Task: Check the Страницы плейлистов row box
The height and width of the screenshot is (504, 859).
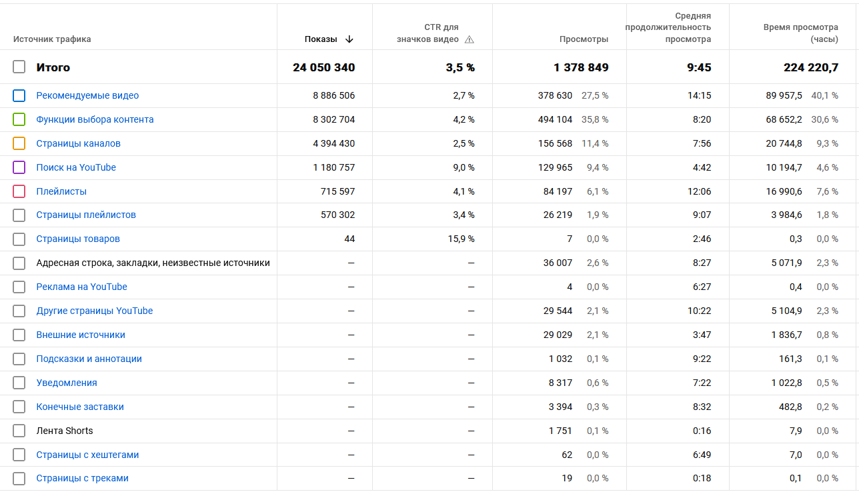Action: click(19, 215)
